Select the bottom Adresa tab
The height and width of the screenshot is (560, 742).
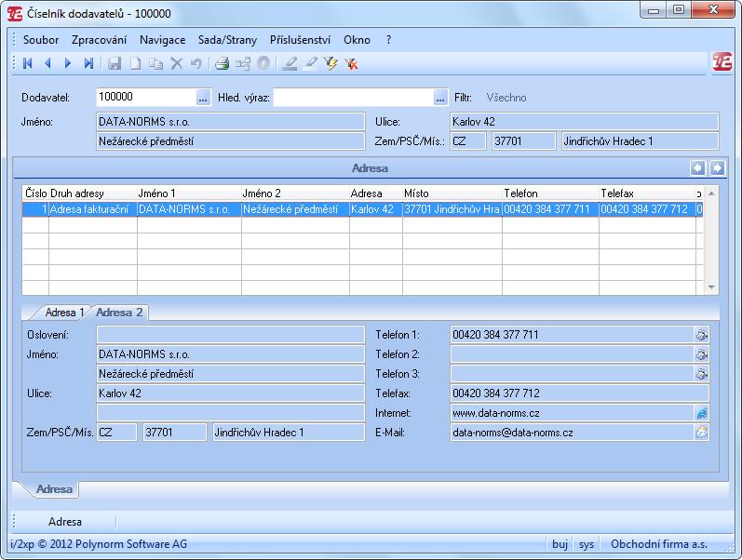[54, 489]
